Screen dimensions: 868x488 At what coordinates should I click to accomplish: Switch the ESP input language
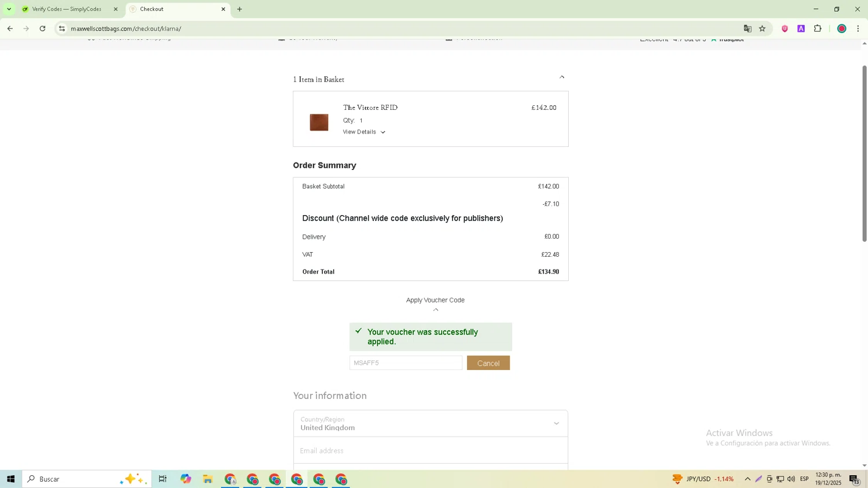[804, 479]
